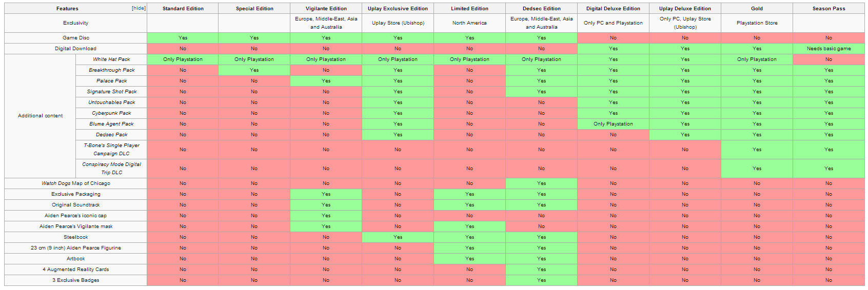
Task: Click the "Only PC and Playstation" cell
Action: [613, 23]
